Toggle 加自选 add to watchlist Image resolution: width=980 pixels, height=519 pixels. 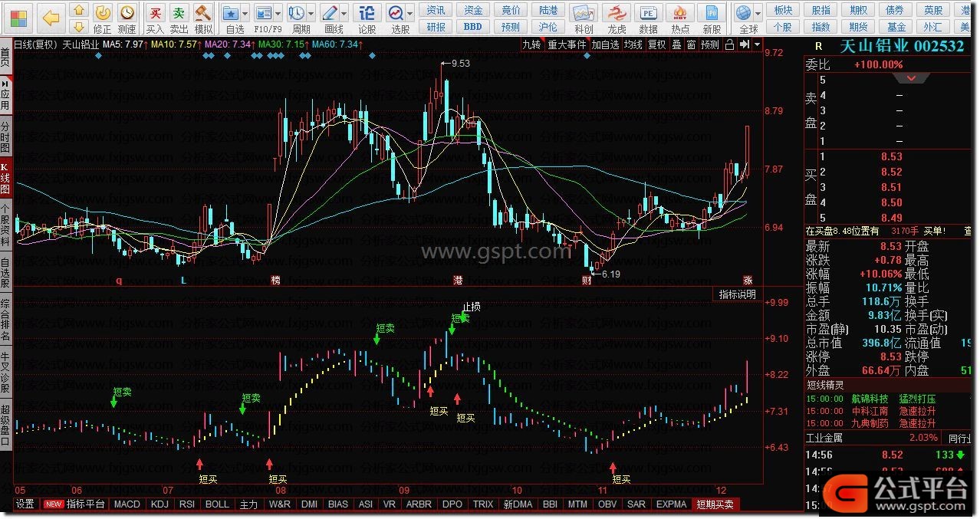tap(605, 44)
